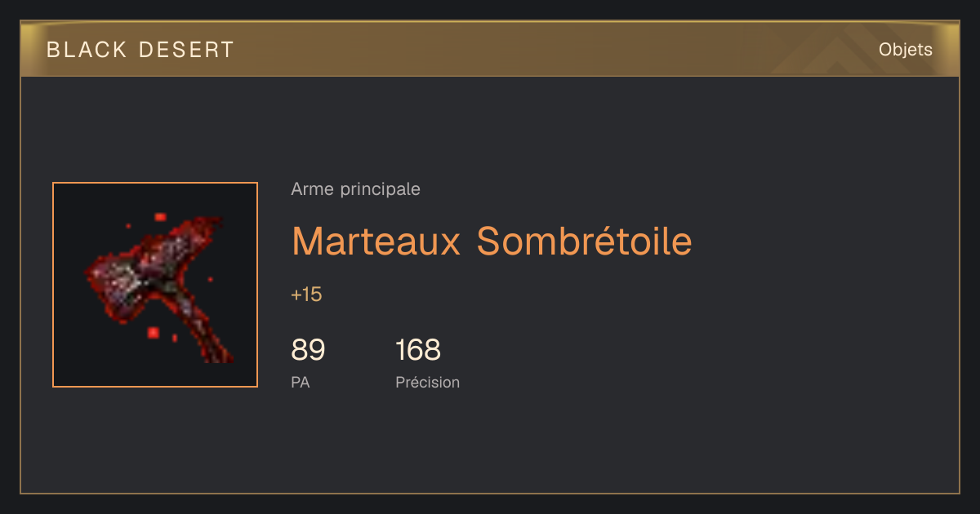This screenshot has height=514, width=980.
Task: Click the Marteaux Sombrétoile item name
Action: point(492,241)
